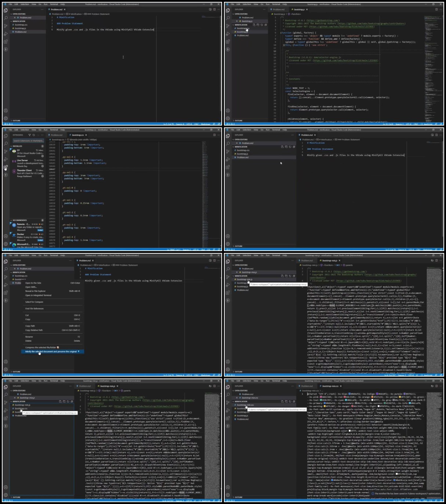
Task: Switch to Problem.md tab in bootstrap.js source window
Action: (x=279, y=10)
